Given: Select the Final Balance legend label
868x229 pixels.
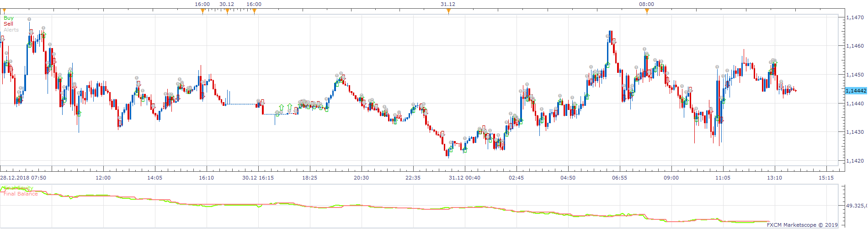Looking at the screenshot, I should click(x=21, y=194).
